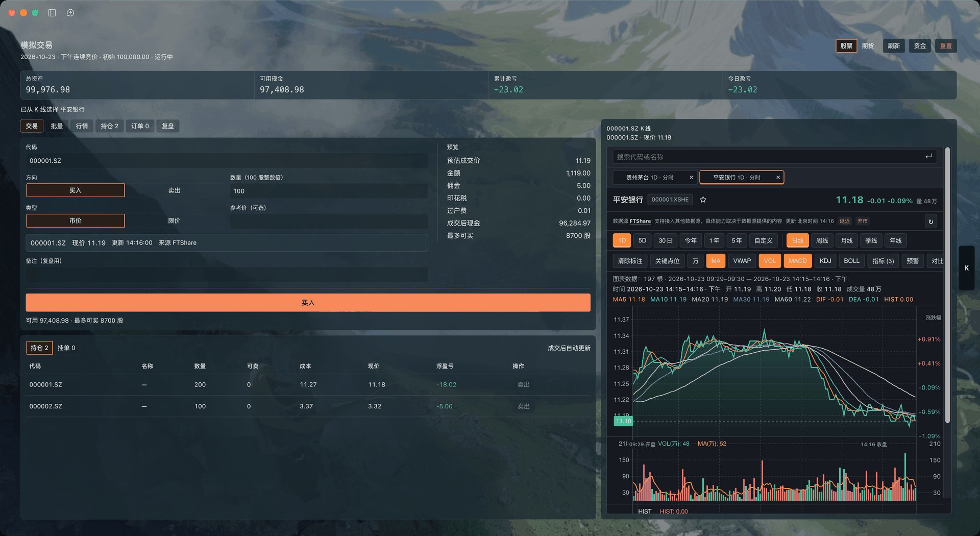Click the 刷新 button
The height and width of the screenshot is (536, 980).
tap(894, 46)
